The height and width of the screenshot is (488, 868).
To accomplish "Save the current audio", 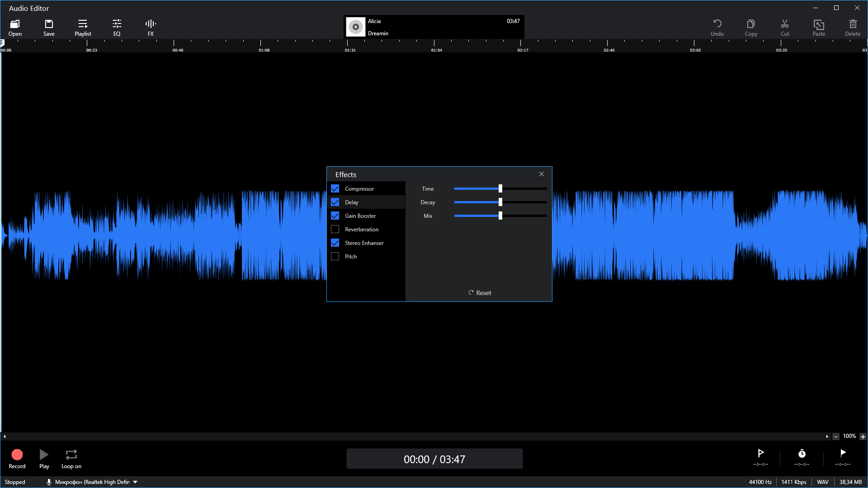I will pos(49,27).
